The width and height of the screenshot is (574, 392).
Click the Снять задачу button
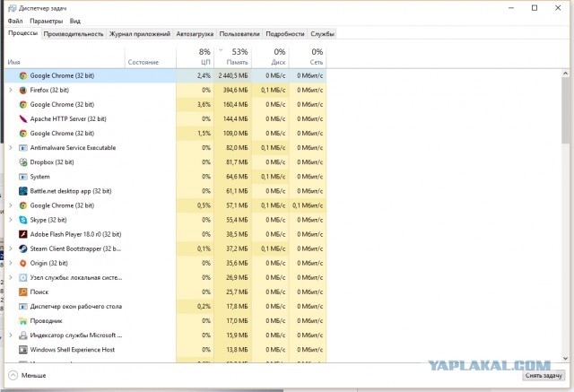[x=544, y=376]
